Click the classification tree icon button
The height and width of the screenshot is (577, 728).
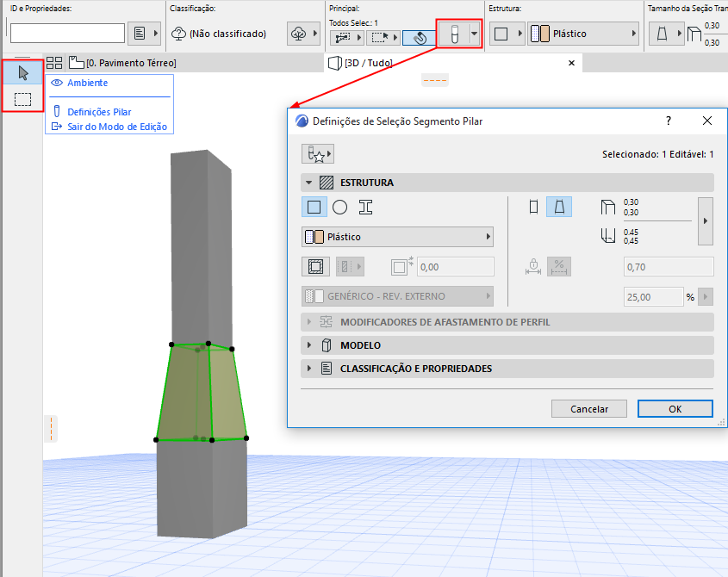point(303,34)
